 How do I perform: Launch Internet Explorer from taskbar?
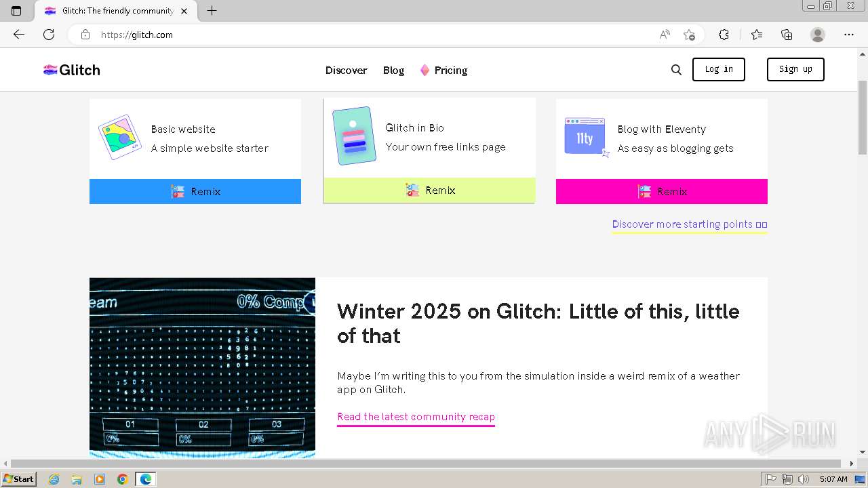pyautogui.click(x=54, y=479)
